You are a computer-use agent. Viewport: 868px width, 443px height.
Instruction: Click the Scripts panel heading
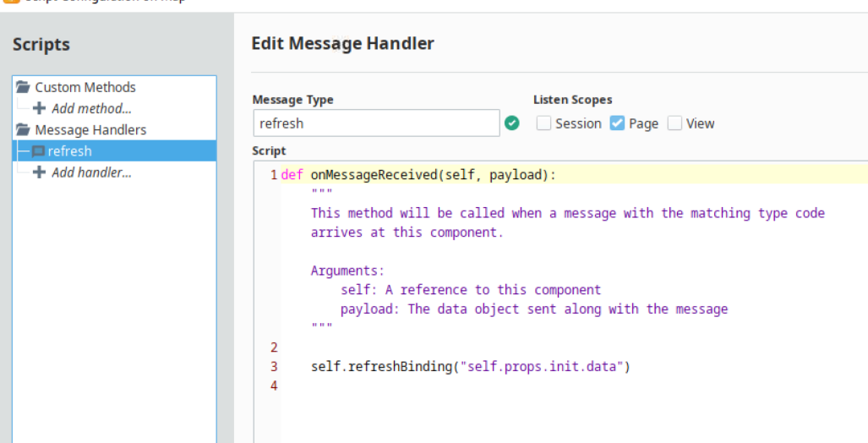click(x=41, y=44)
